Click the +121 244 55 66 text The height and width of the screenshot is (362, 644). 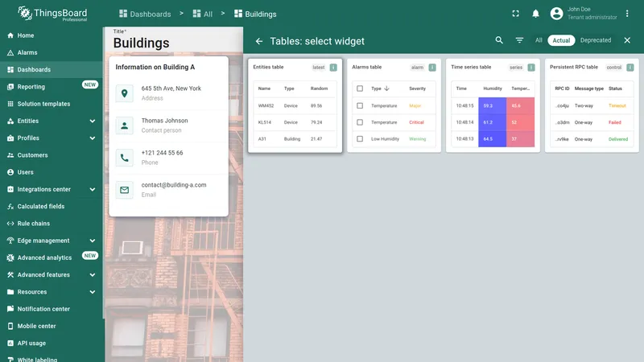[x=163, y=153]
